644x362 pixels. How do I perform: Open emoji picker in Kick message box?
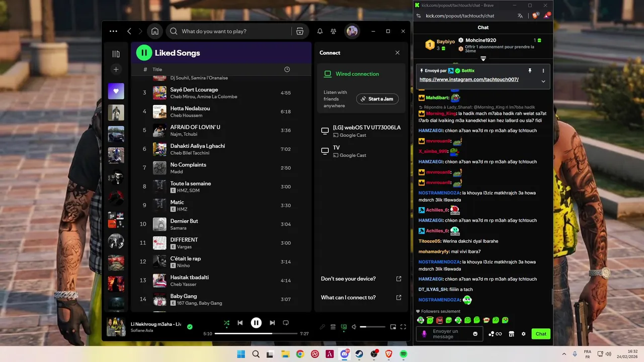pyautogui.click(x=475, y=334)
